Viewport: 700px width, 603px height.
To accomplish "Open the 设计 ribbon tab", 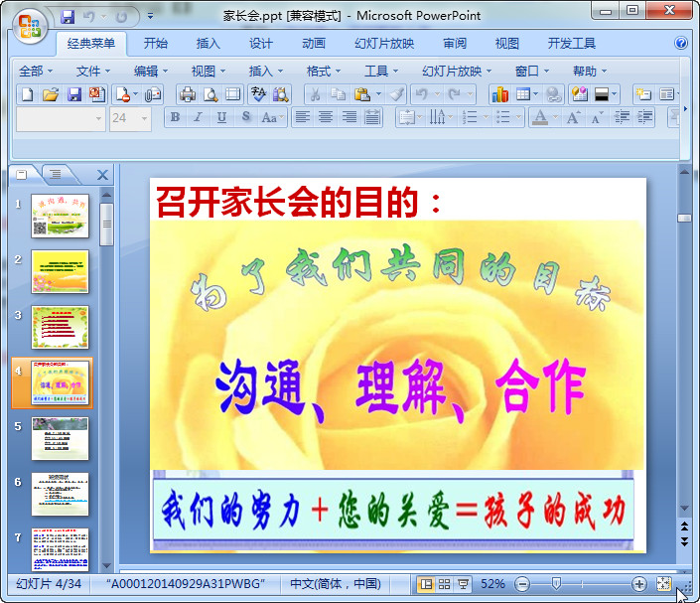I will (261, 44).
